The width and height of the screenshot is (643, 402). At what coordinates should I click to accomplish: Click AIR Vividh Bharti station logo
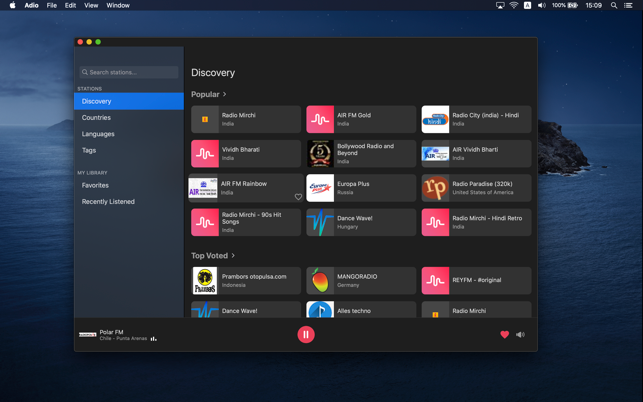tap(436, 154)
